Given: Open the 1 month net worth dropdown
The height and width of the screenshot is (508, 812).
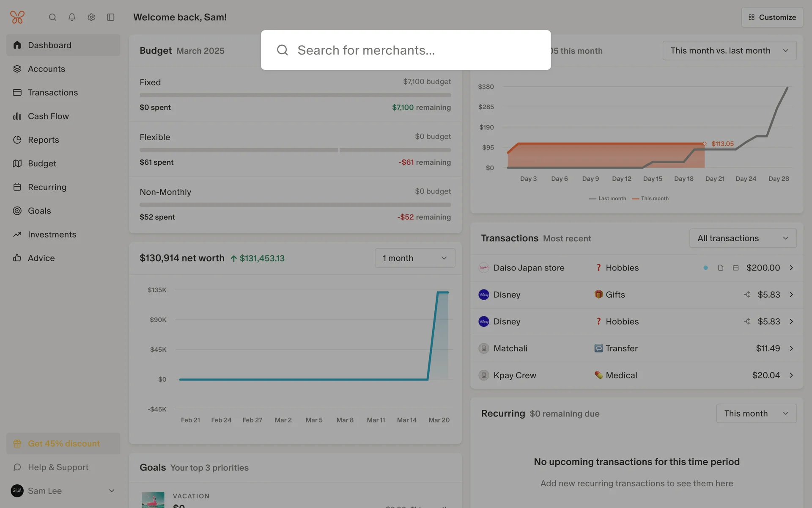Looking at the screenshot, I should click(x=415, y=258).
